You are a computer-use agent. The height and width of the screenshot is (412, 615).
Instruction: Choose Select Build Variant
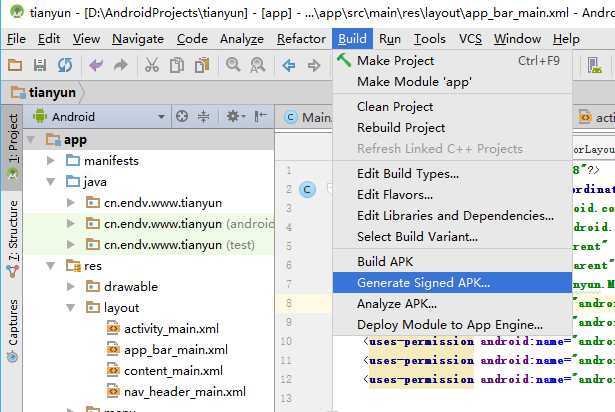coord(452,237)
